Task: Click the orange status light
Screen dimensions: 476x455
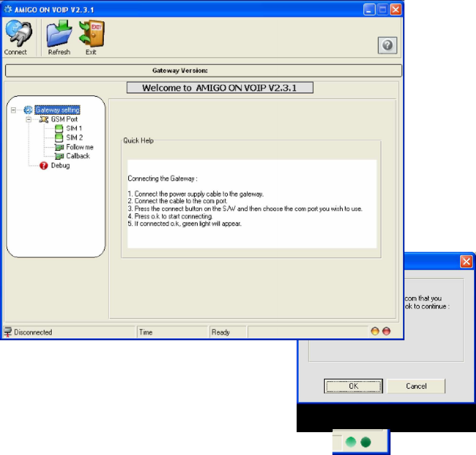Action: pyautogui.click(x=375, y=331)
